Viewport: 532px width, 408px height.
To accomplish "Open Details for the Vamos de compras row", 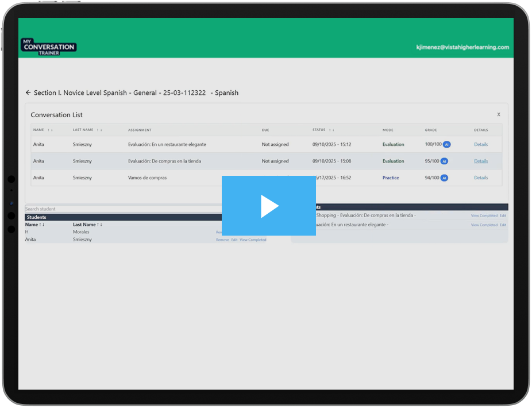I will click(481, 178).
